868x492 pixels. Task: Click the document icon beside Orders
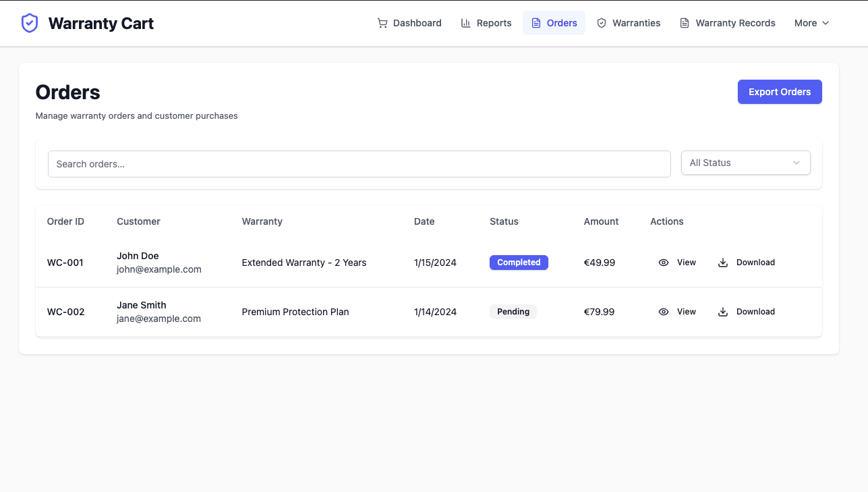pyautogui.click(x=535, y=22)
